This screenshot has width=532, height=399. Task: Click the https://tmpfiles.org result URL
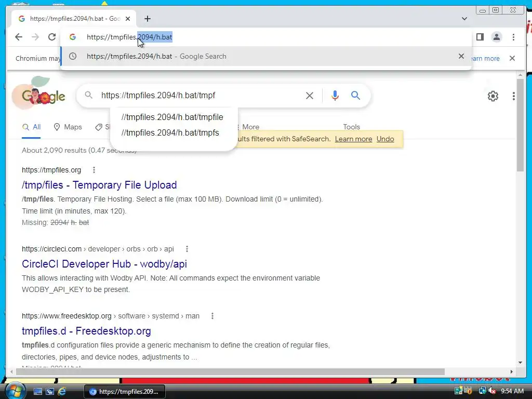(x=51, y=170)
